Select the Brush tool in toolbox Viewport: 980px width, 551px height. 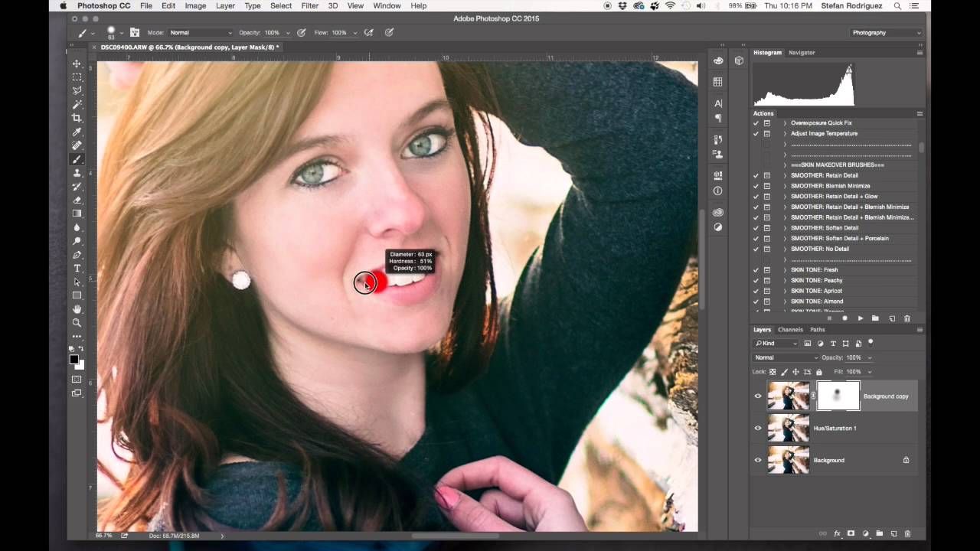point(77,159)
